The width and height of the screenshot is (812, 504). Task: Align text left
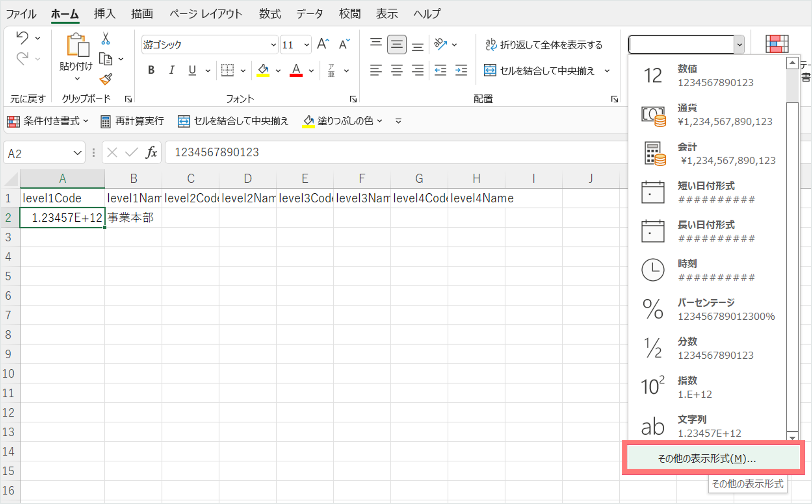tap(376, 70)
